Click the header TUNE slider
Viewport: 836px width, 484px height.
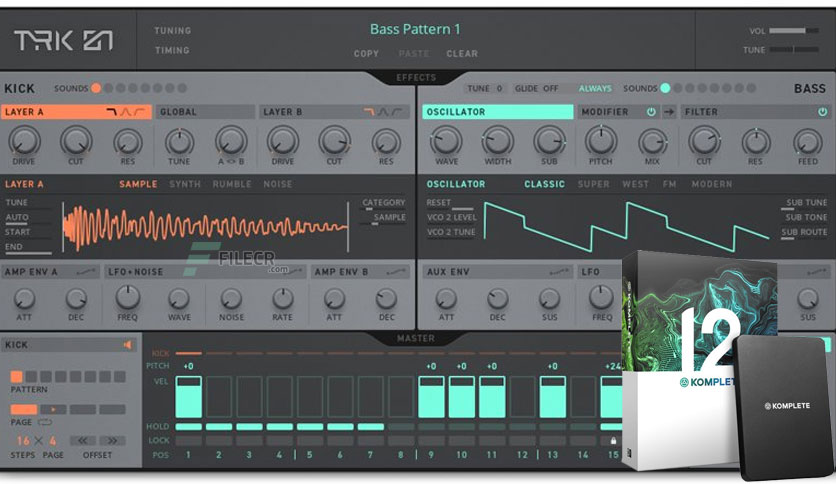click(794, 50)
